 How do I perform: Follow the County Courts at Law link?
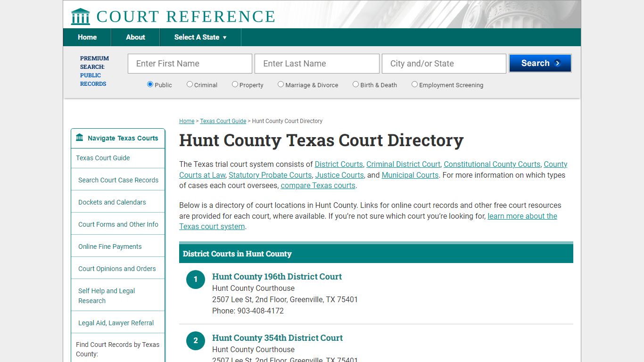point(202,175)
